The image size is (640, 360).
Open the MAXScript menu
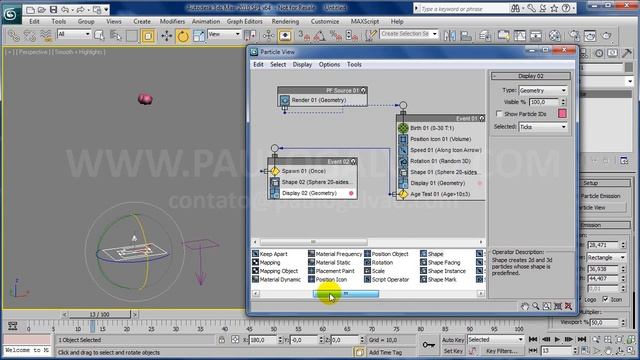364,21
